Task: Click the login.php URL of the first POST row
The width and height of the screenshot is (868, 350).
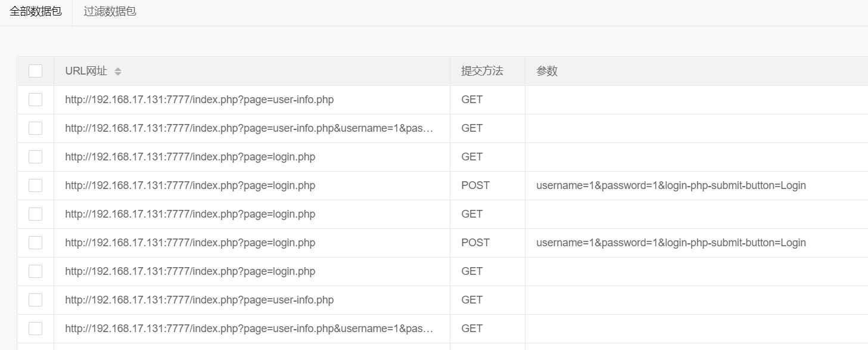Action: tap(190, 185)
